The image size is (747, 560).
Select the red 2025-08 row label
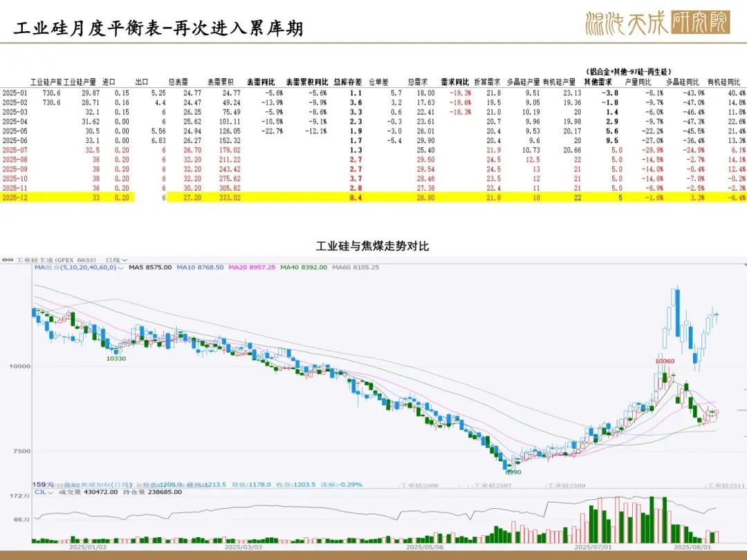pos(15,160)
